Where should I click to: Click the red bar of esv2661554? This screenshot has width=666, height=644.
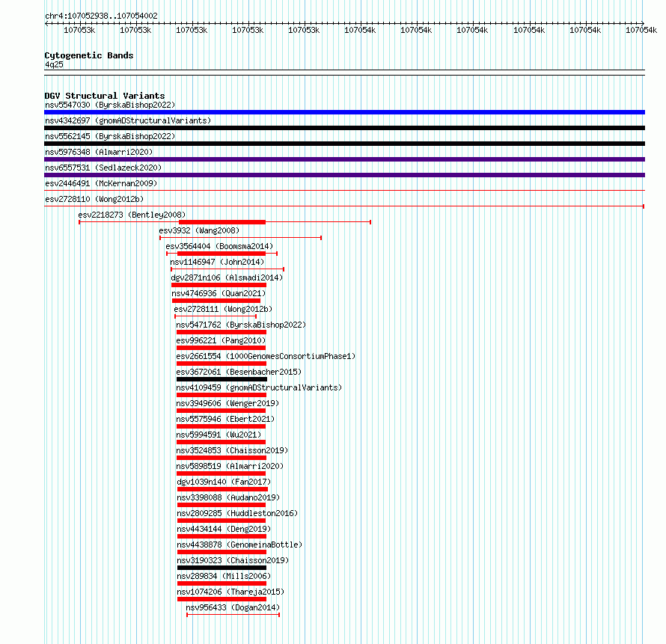222,364
